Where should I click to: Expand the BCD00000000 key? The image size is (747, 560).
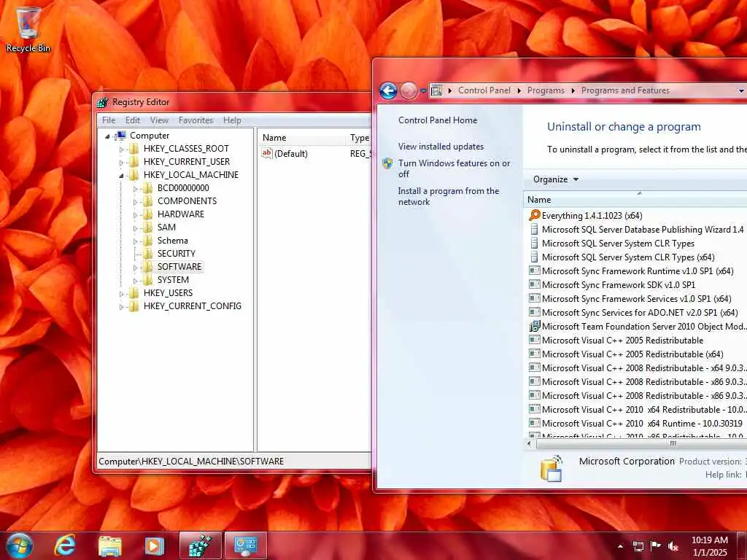tap(135, 189)
